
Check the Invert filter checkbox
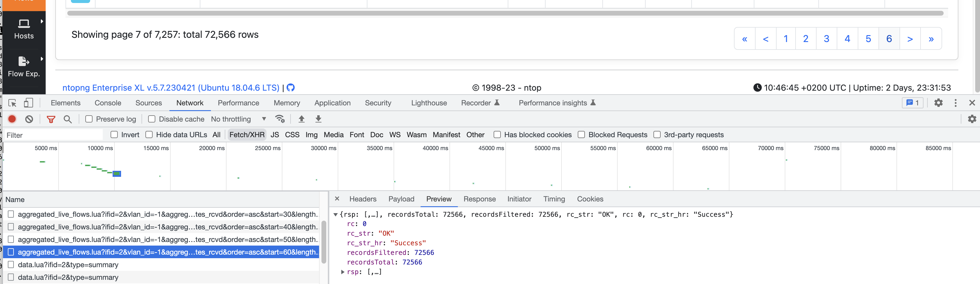tap(114, 134)
